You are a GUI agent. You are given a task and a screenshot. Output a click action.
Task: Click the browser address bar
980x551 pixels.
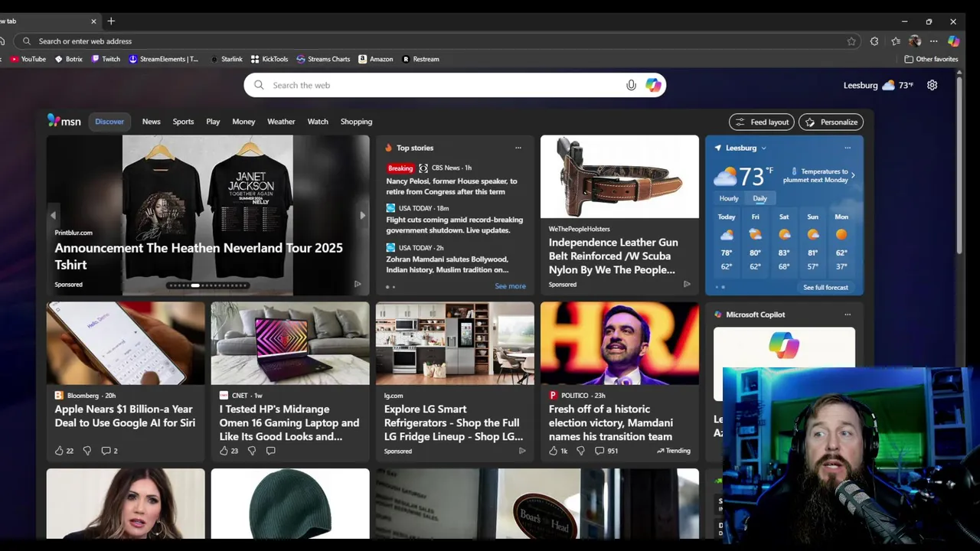436,41
